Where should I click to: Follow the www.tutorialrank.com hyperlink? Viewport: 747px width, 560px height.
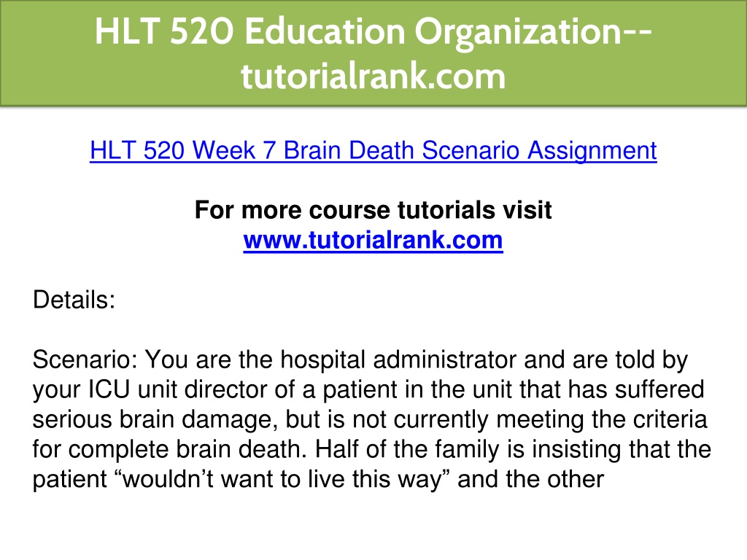click(x=373, y=240)
